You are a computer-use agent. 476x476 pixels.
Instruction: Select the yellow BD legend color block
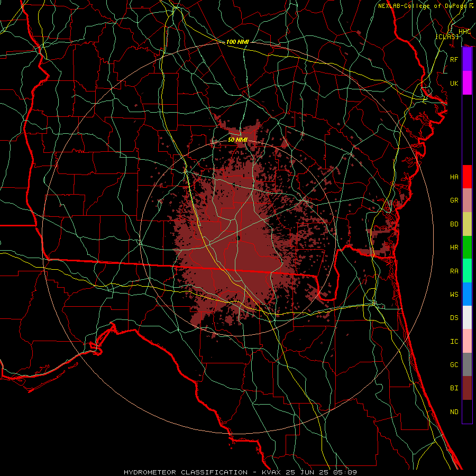point(467,224)
